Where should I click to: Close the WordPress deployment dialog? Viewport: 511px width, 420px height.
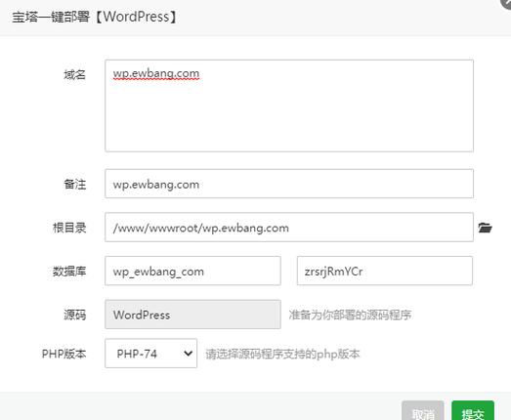(x=506, y=3)
